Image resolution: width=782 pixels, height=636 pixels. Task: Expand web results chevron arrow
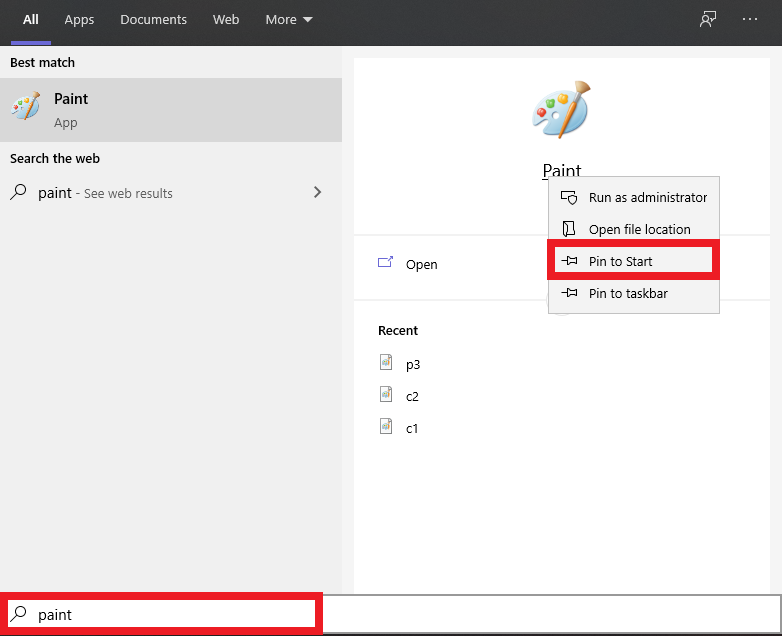click(x=317, y=192)
